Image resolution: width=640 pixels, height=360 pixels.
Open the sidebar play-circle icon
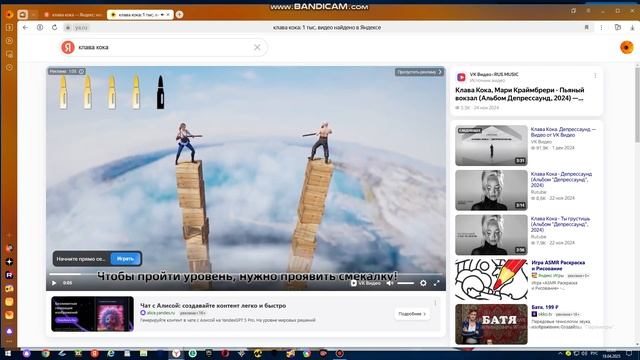9,41
